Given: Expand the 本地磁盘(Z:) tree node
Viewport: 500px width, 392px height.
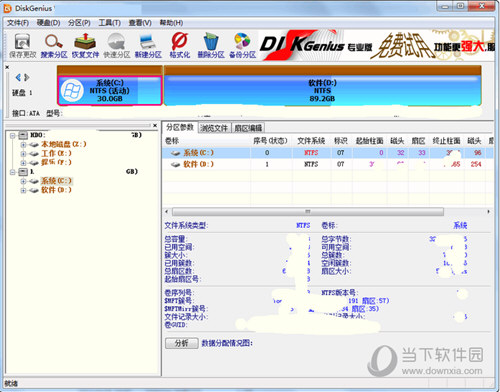Looking at the screenshot, I should (23, 145).
